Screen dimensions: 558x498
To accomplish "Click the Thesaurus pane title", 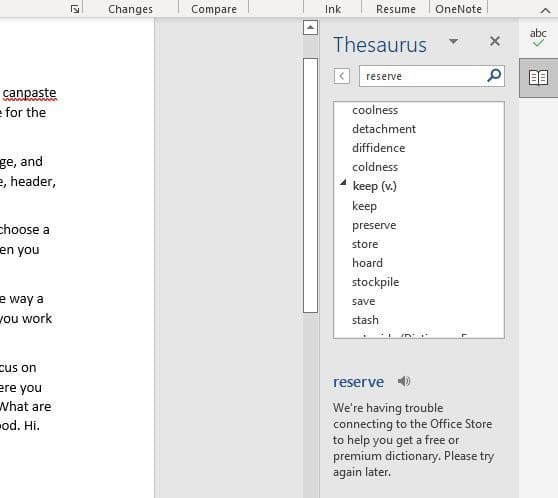I will (380, 45).
